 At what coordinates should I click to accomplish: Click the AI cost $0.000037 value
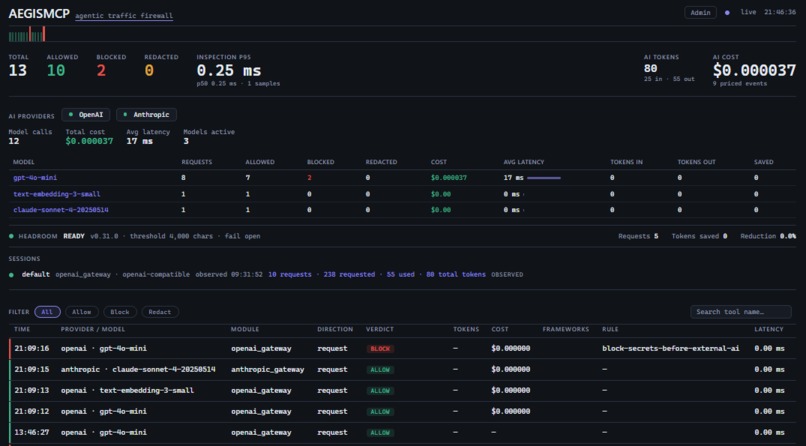click(x=754, y=70)
